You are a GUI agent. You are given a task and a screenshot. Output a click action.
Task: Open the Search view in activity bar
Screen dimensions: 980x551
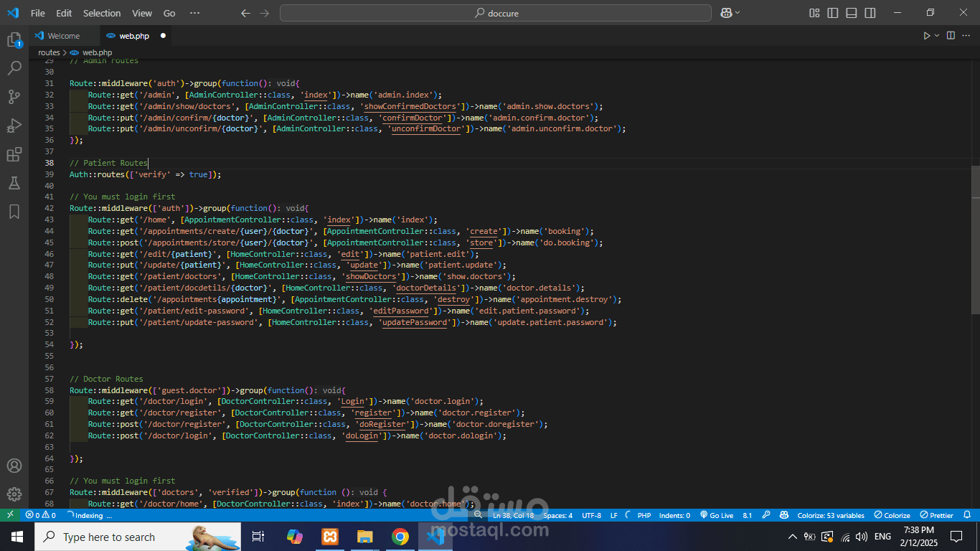(x=14, y=68)
